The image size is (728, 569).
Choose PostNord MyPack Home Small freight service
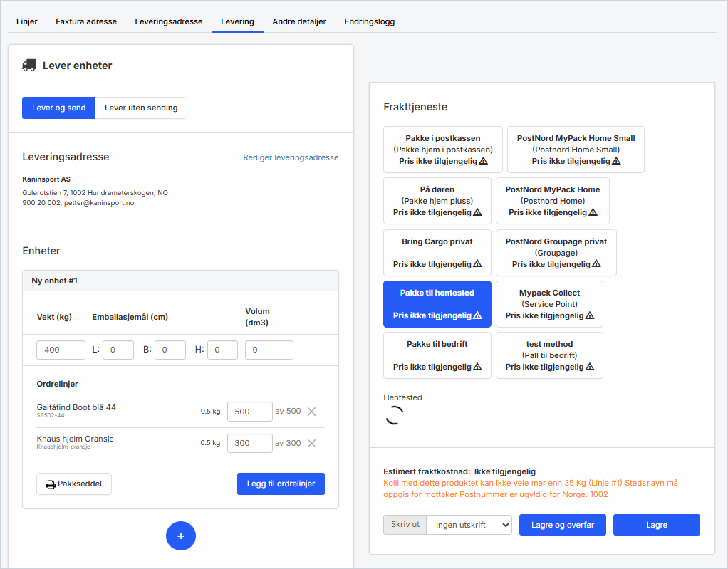click(x=576, y=150)
